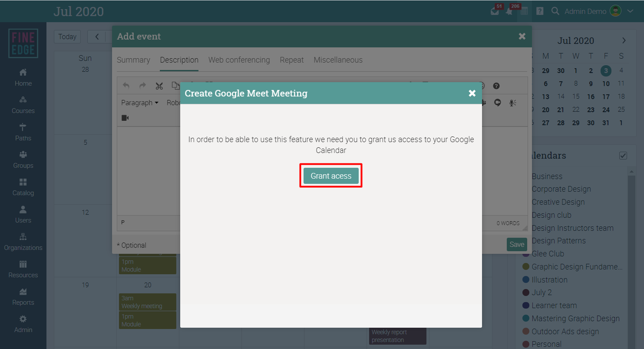Viewport: 644px width, 349px height.
Task: Click the Today button
Action: click(x=67, y=37)
